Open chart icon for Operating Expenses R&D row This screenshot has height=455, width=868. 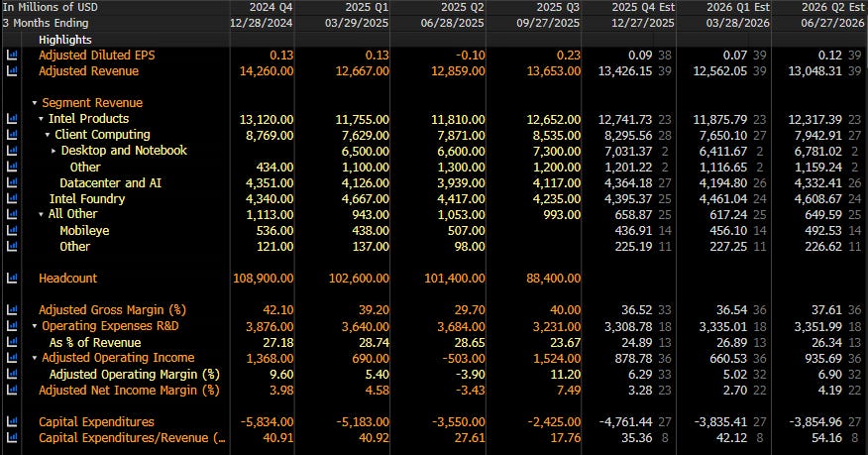pos(12,326)
